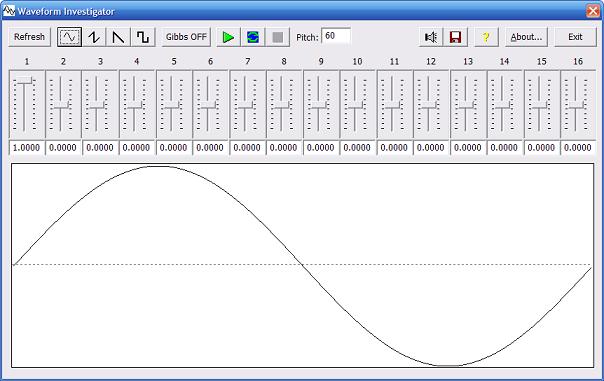Choose the triangle ramp wave preset

click(118, 37)
